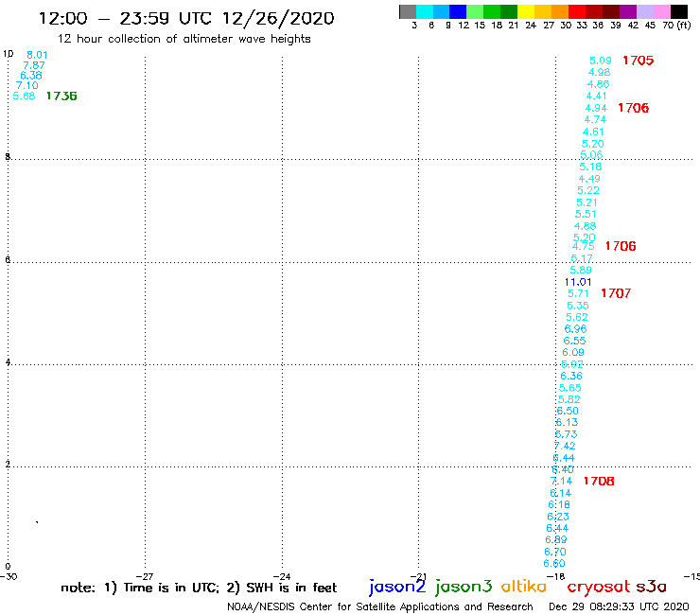Click the 5.62 wave height value
The width and height of the screenshot is (700, 615).
click(577, 317)
